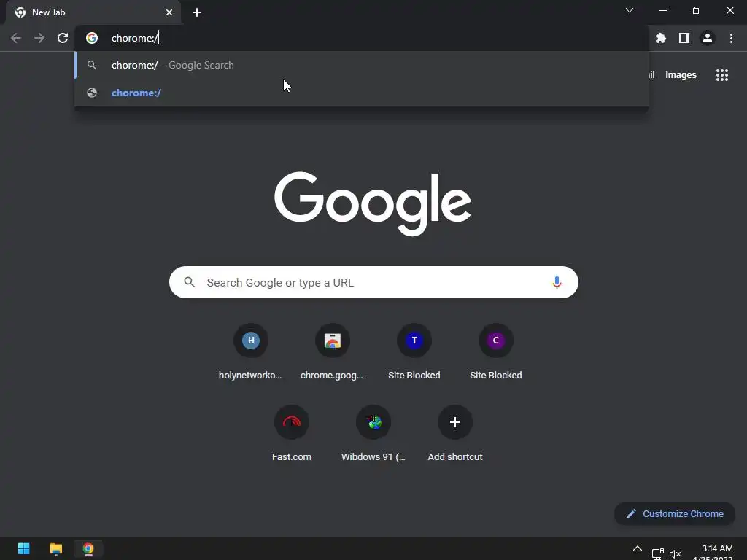Click 'Search Google or type a URL' box

click(373, 282)
